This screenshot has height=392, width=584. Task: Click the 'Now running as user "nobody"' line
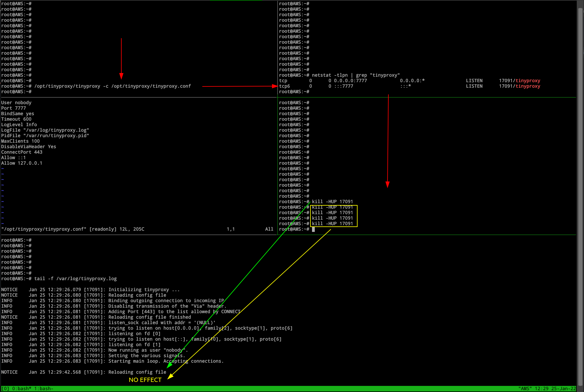pyautogui.click(x=94, y=350)
